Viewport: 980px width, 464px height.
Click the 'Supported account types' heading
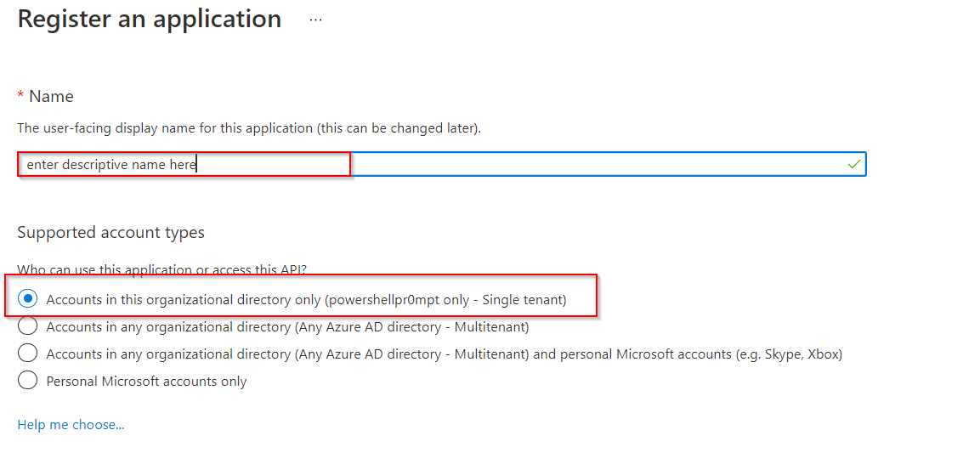110,232
